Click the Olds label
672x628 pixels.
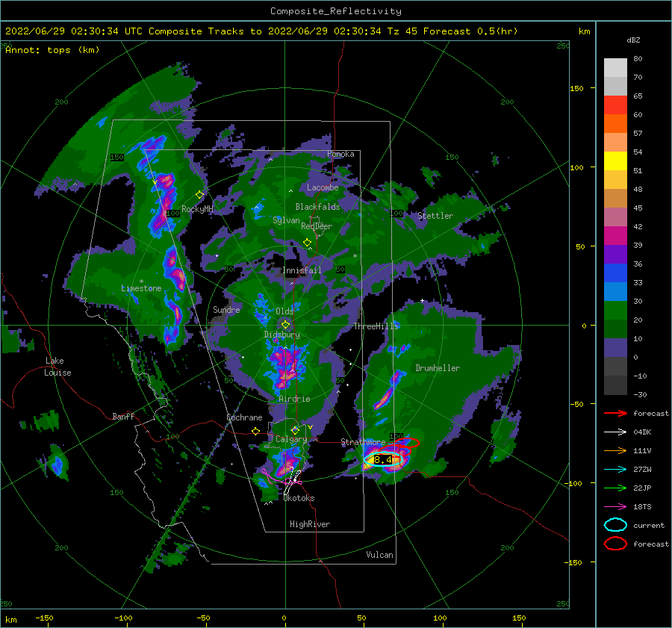coord(284,311)
